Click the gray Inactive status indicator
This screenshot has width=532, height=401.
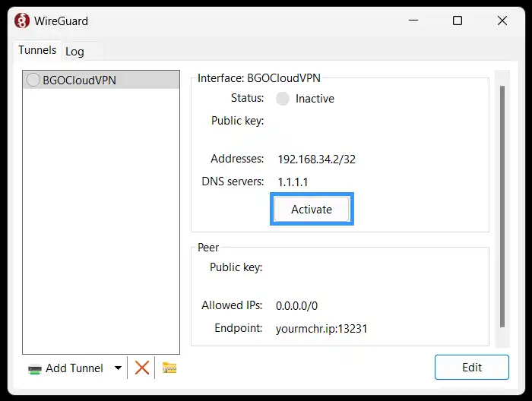pos(283,99)
